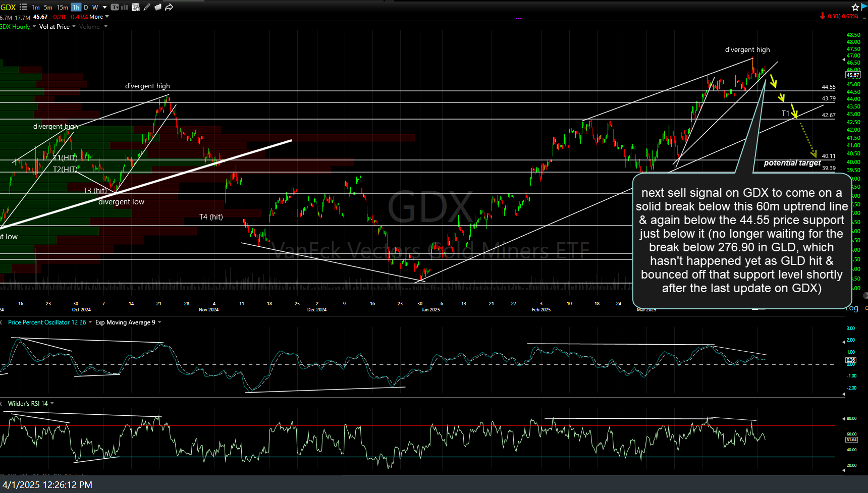Select the pencil drawing tool
This screenshot has width=868, height=493.
(x=147, y=7)
